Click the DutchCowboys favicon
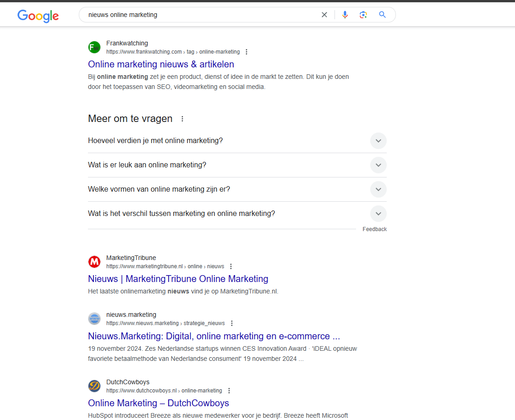 tap(94, 386)
